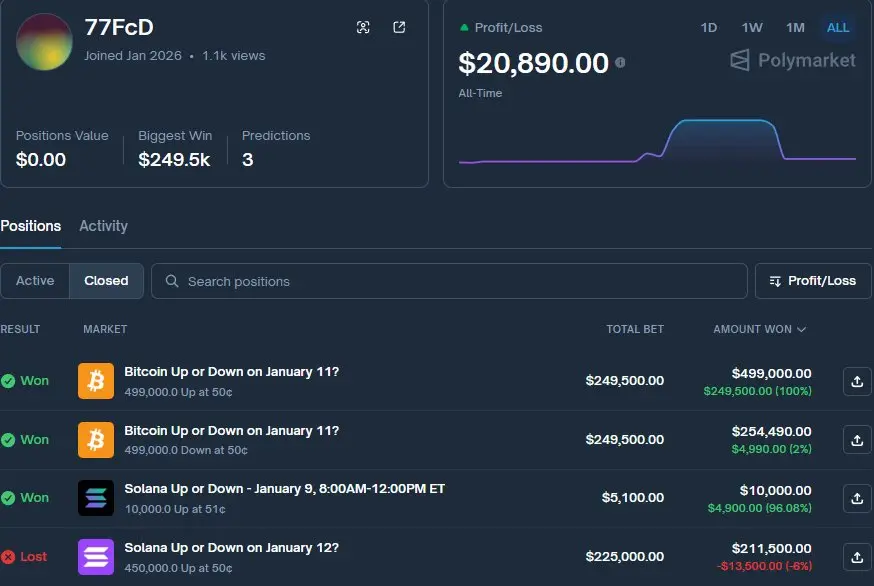
Task: Click the Predictions count 3
Action: click(247, 160)
